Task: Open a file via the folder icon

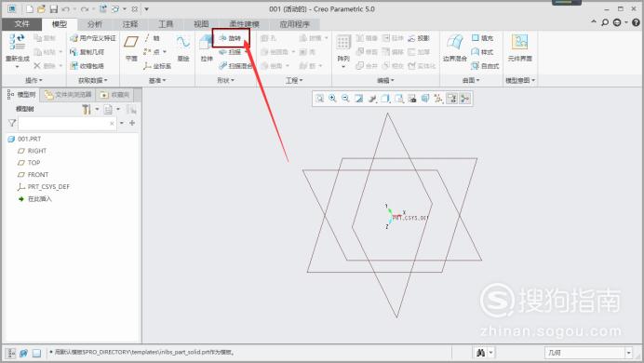Action: tap(41, 8)
